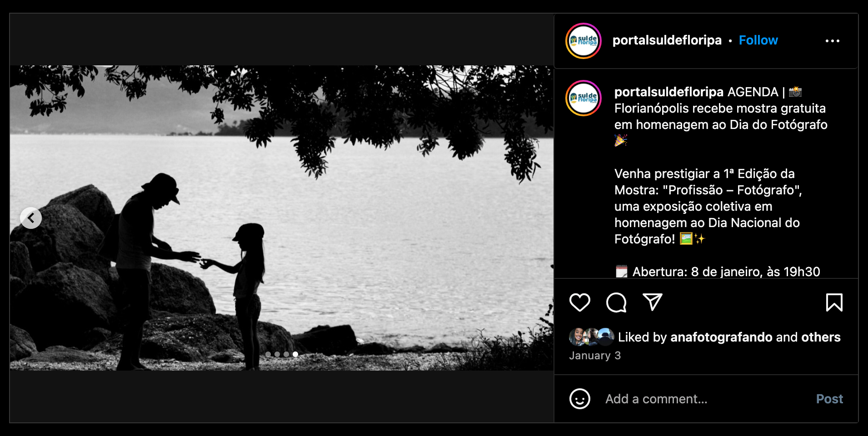
Task: Open portalsuldefloripa username in header
Action: point(667,40)
